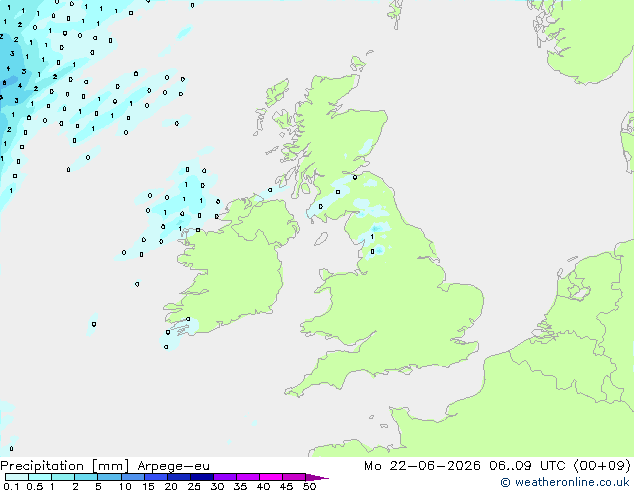Image resolution: width=634 pixels, height=490 pixels.
Task: Pick the magenta swatch between 40 and 45
Action: click(271, 477)
